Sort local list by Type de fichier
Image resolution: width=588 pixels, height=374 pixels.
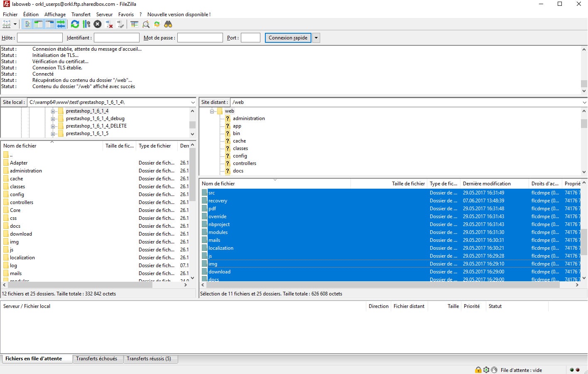(157, 146)
